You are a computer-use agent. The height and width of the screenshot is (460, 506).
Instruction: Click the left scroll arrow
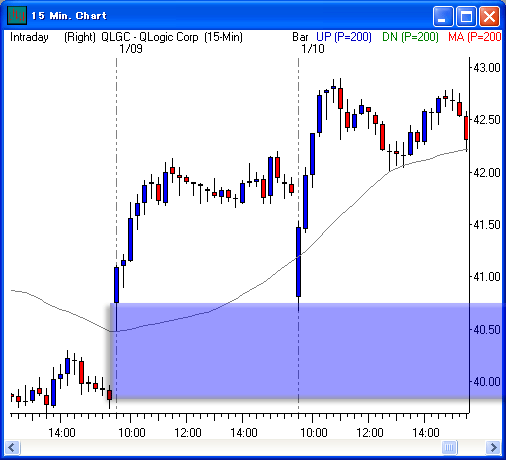click(13, 447)
